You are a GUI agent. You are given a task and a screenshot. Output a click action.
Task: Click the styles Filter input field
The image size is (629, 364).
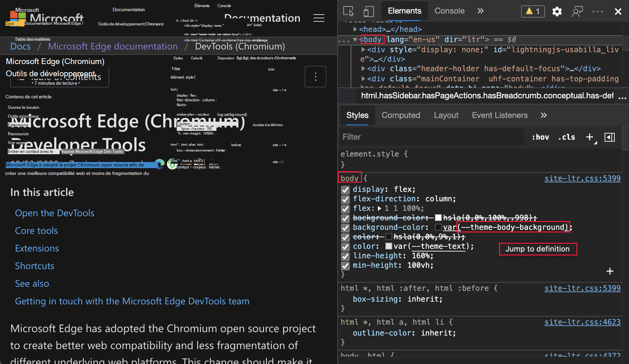click(x=431, y=137)
